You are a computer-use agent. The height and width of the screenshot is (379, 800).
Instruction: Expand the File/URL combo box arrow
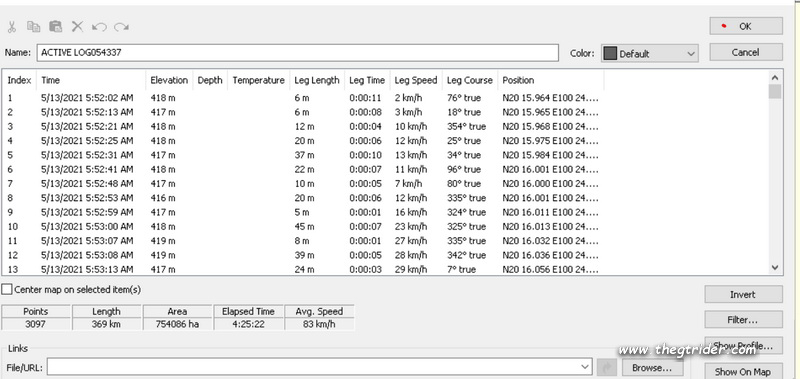point(585,367)
